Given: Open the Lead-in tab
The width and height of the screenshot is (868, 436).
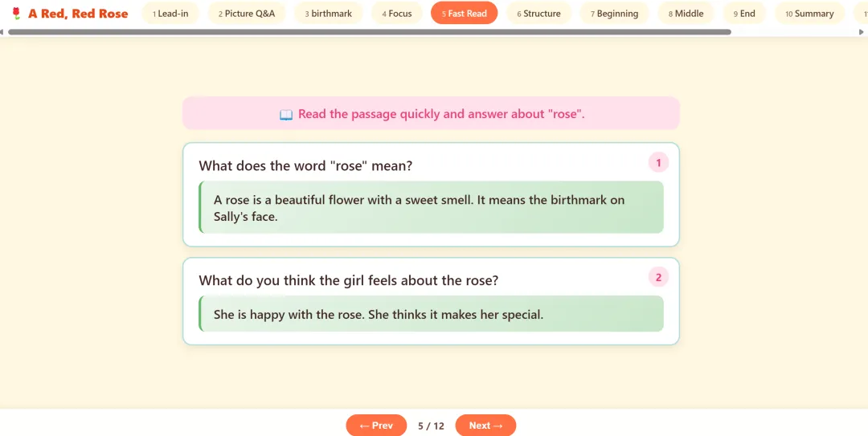Looking at the screenshot, I should tap(170, 14).
